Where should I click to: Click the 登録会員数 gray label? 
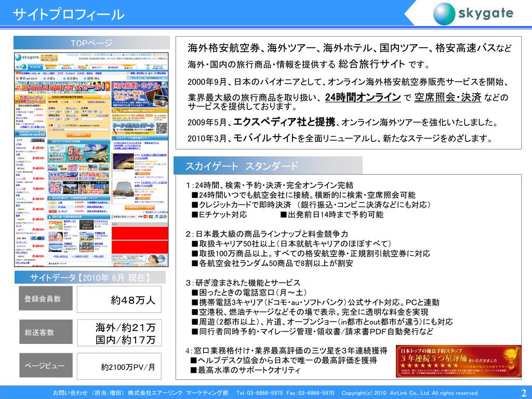46,298
